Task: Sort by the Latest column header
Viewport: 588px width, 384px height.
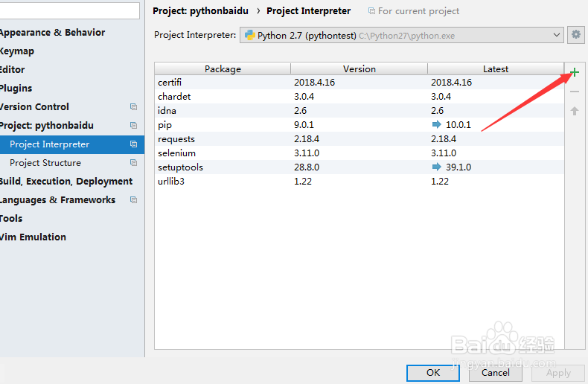Action: pos(495,69)
